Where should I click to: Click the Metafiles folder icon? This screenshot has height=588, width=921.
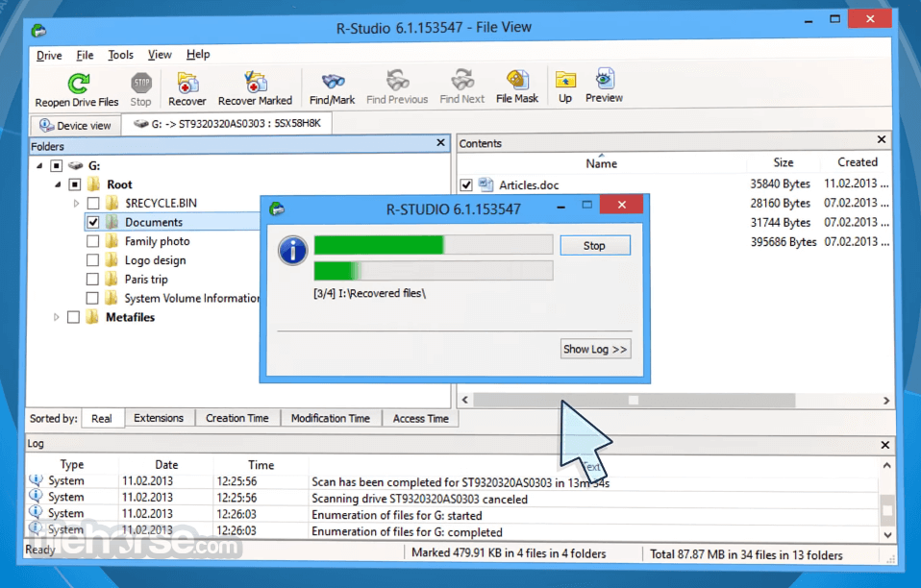coord(92,317)
